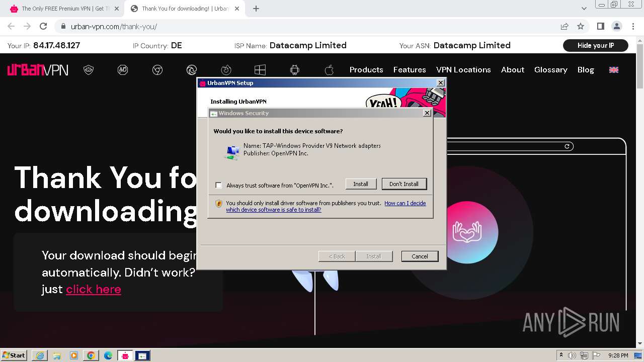Close the UrbanVPN Setup window
The width and height of the screenshot is (644, 362).
(x=441, y=83)
